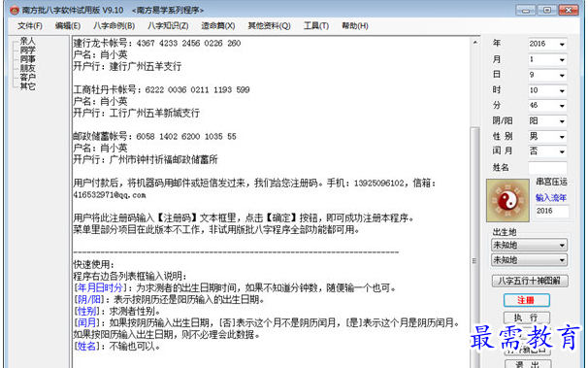Expand the 性别 gender dropdown
The image size is (588, 368).
tap(562, 137)
